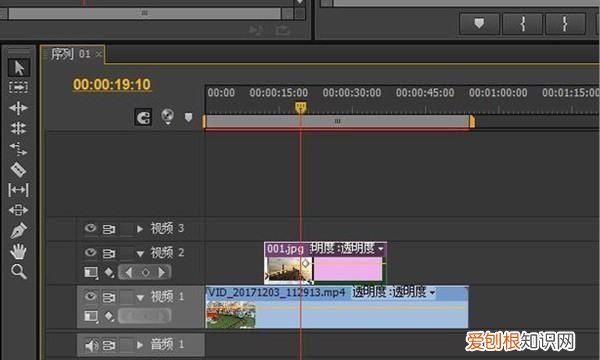Select the Rolling Edit tool
The height and width of the screenshot is (360, 600).
[x=18, y=128]
